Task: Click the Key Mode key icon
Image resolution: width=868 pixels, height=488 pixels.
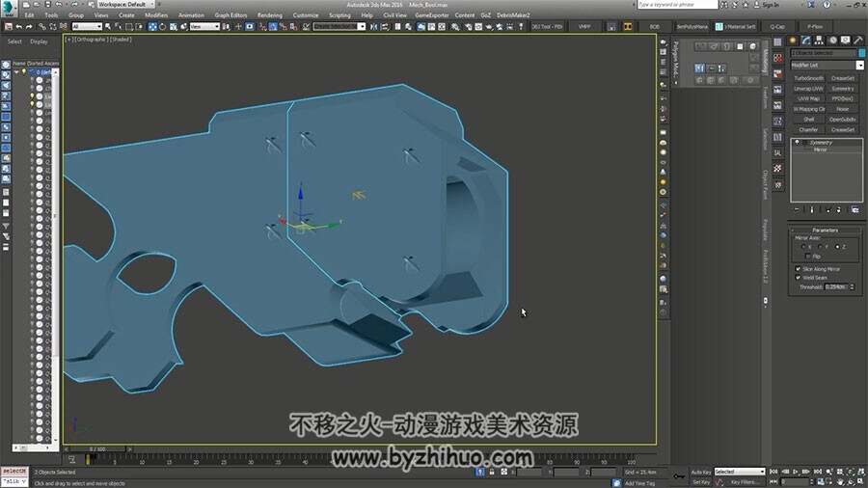Action: coord(679,475)
